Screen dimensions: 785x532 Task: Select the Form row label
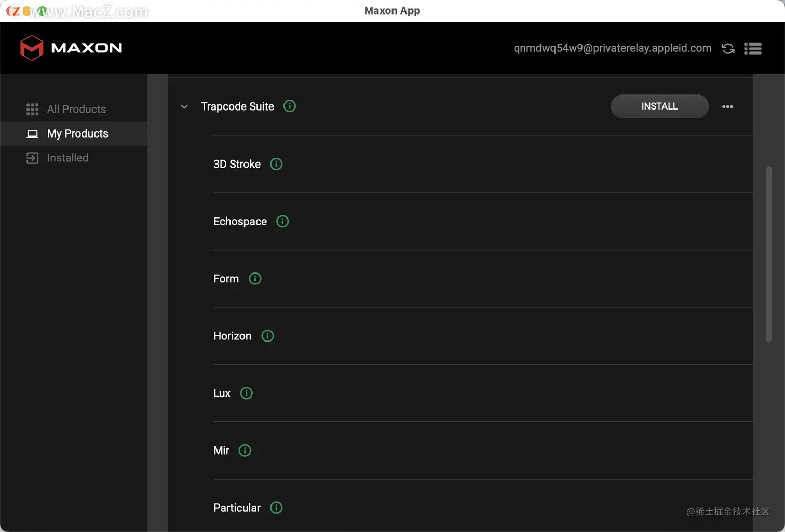(226, 279)
